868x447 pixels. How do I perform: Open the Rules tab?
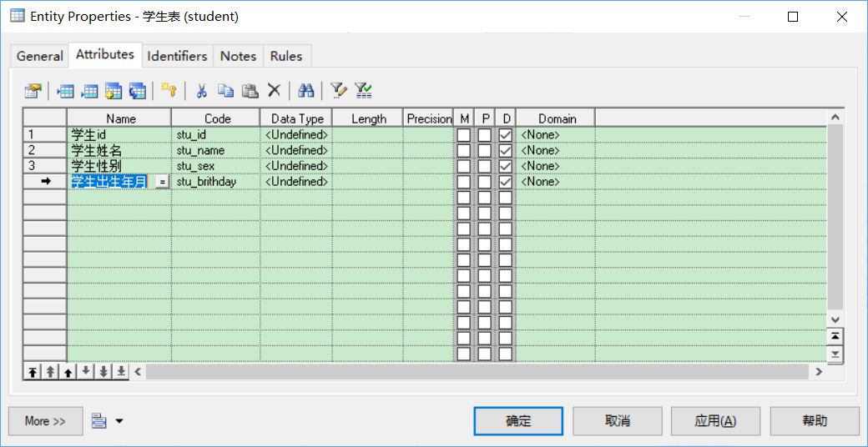pyautogui.click(x=286, y=56)
